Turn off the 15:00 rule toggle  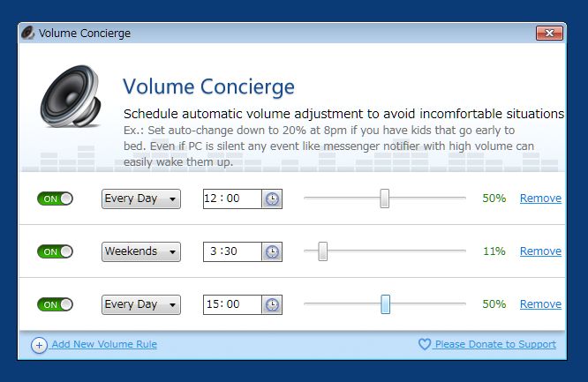click(55, 304)
